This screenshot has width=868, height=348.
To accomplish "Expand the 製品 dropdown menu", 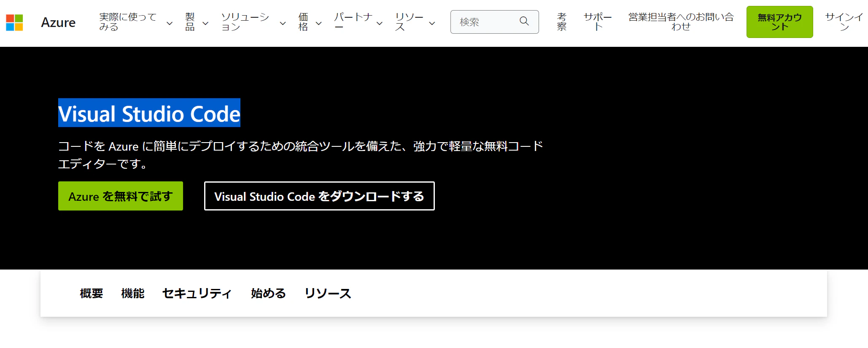I will coord(197,22).
